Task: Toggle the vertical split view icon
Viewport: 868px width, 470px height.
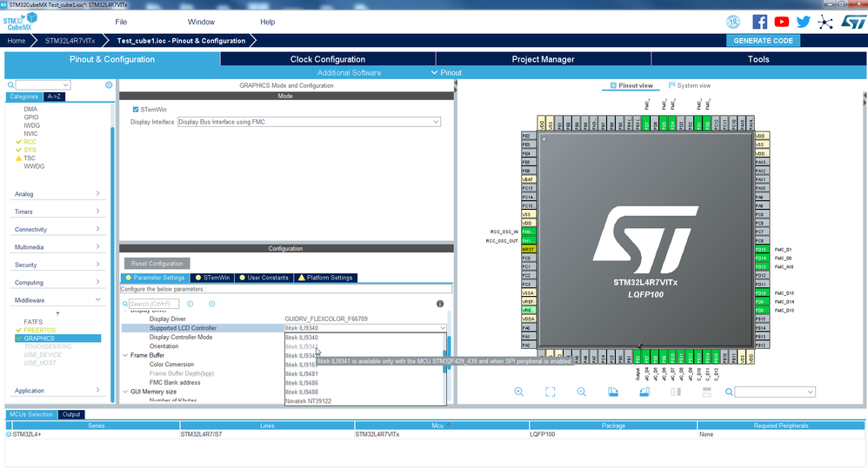Action: pos(676,392)
